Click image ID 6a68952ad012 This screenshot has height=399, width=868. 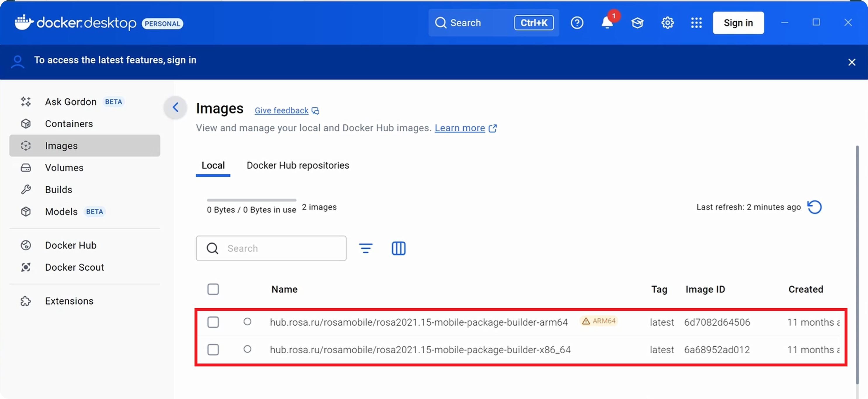pyautogui.click(x=717, y=350)
